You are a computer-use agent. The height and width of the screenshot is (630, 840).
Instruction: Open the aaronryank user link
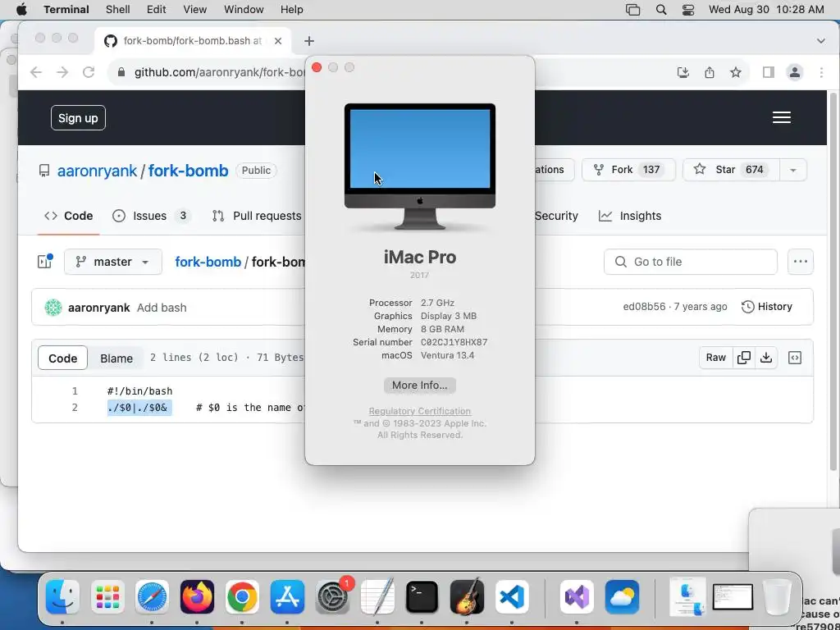97,171
